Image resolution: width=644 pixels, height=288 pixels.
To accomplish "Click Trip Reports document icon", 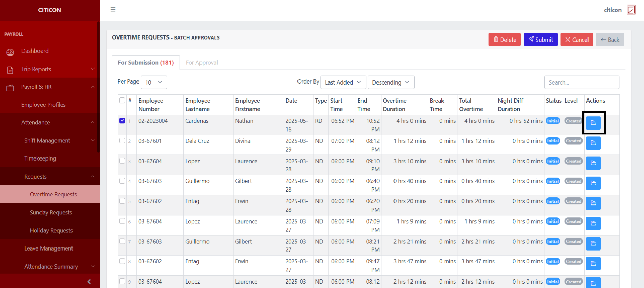I will coord(10,70).
